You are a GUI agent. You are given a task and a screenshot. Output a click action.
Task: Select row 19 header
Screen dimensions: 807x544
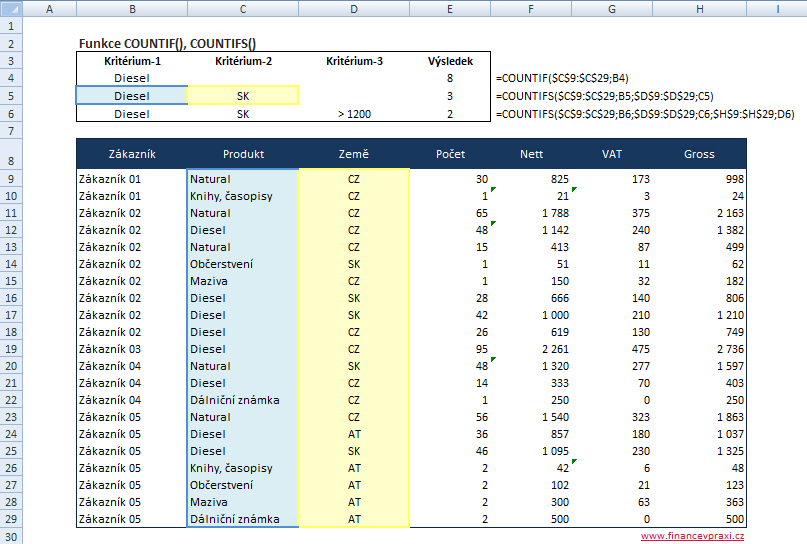coord(11,349)
